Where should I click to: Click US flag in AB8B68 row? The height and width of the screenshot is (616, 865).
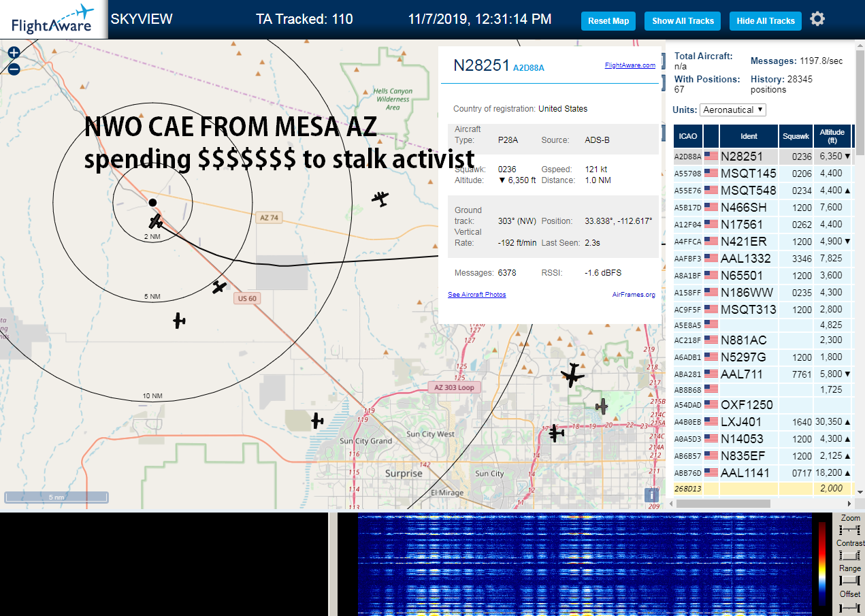click(711, 390)
